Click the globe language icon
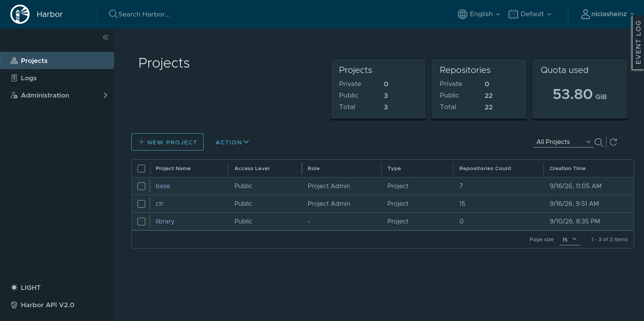The height and width of the screenshot is (321, 644). tap(463, 14)
